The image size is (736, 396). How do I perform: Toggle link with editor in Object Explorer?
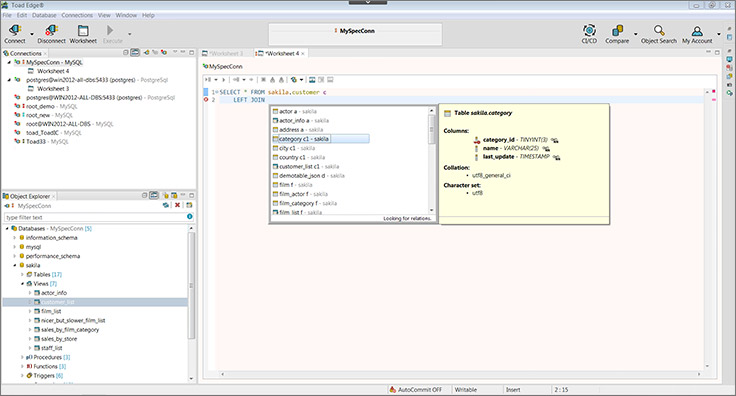tap(154, 195)
